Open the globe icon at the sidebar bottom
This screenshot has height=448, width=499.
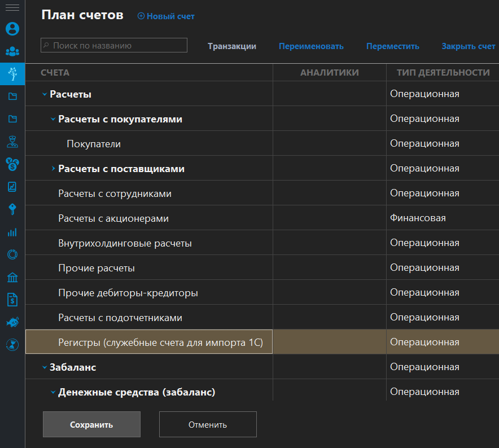[12, 345]
